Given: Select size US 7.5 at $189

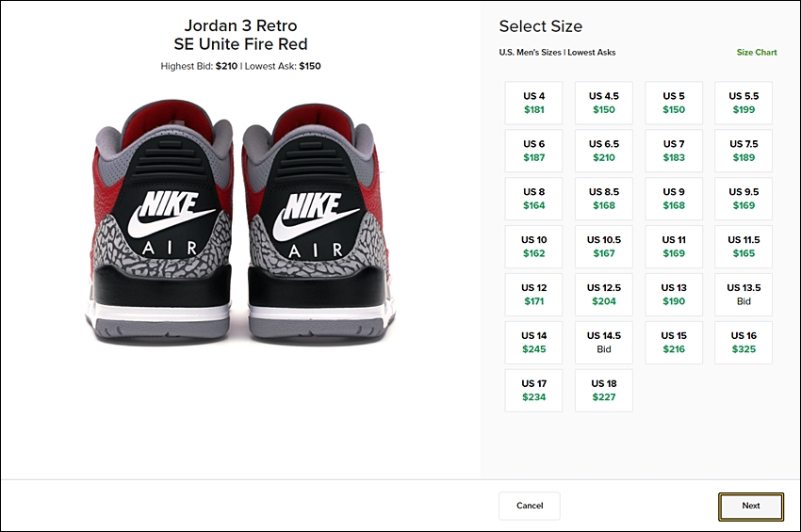Looking at the screenshot, I should pyautogui.click(x=744, y=151).
